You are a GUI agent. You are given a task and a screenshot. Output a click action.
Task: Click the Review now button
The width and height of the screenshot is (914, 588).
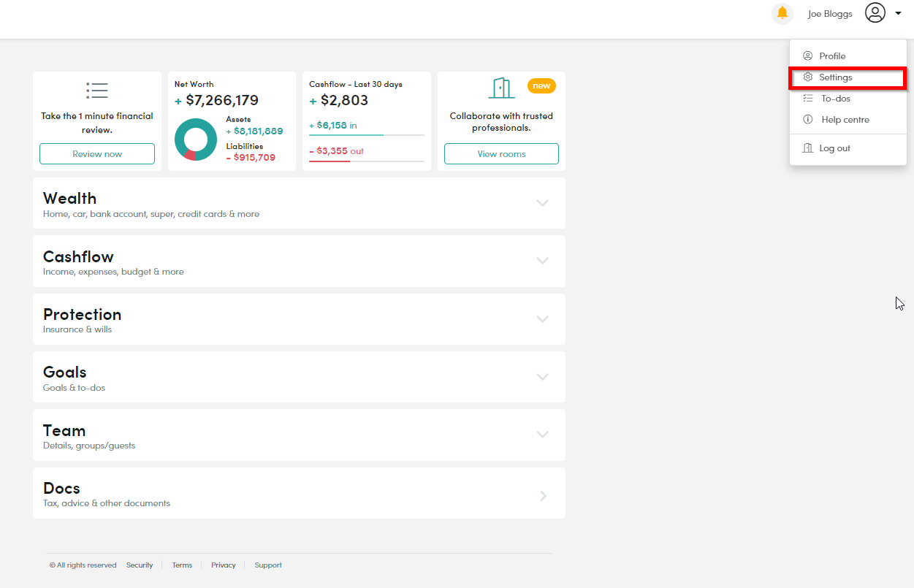click(x=97, y=154)
